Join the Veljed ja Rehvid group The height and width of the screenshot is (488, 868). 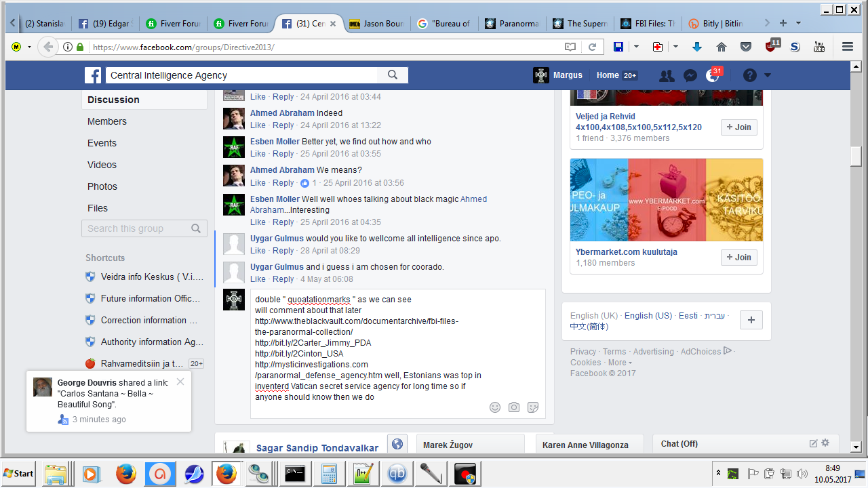[x=738, y=127]
